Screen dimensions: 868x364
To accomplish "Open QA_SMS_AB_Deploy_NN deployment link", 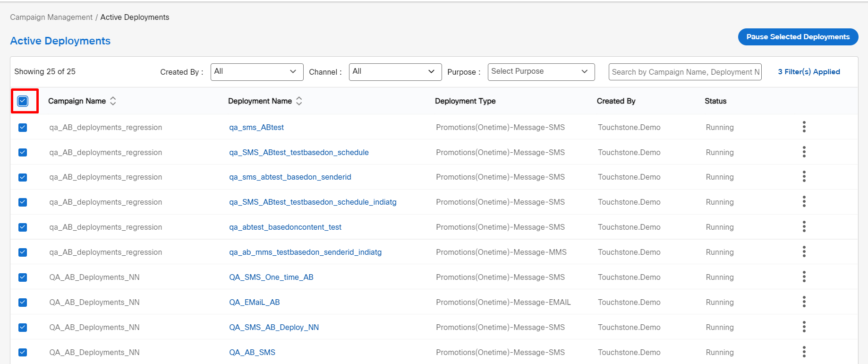I will tap(274, 328).
